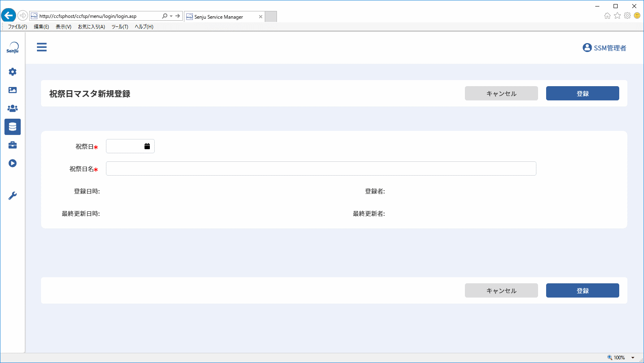Image resolution: width=644 pixels, height=363 pixels.
Task: Click the bottom キャンセル button
Action: coord(501,291)
